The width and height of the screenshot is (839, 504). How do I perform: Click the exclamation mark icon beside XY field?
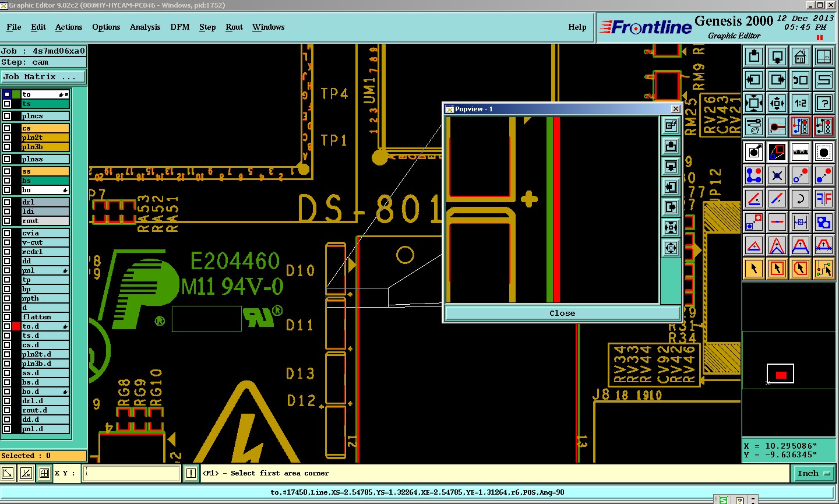pyautogui.click(x=191, y=473)
